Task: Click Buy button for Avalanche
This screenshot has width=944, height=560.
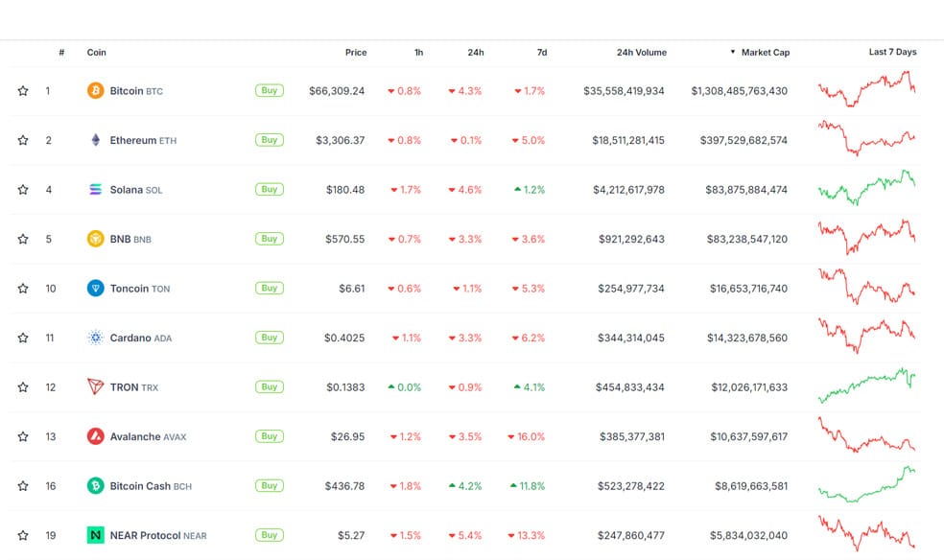Action: click(x=270, y=435)
